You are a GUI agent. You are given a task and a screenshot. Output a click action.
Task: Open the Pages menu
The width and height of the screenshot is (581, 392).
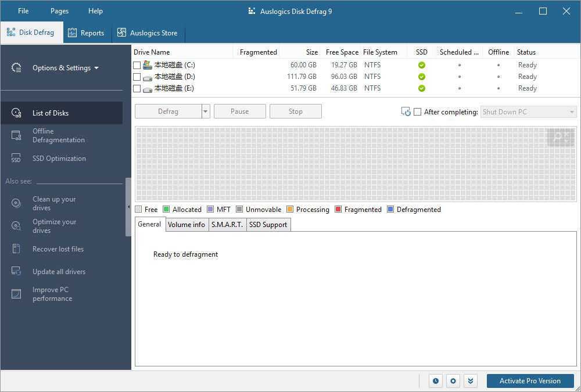pyautogui.click(x=59, y=11)
